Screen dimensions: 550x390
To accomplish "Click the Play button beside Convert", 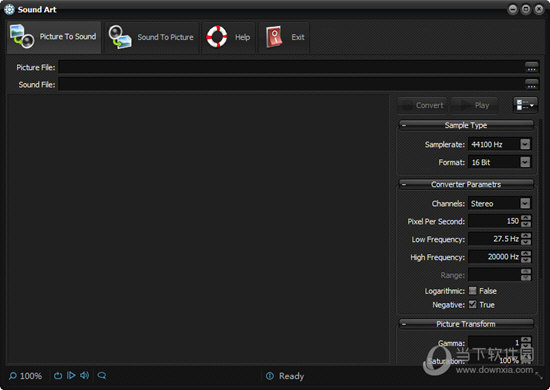I will point(475,105).
